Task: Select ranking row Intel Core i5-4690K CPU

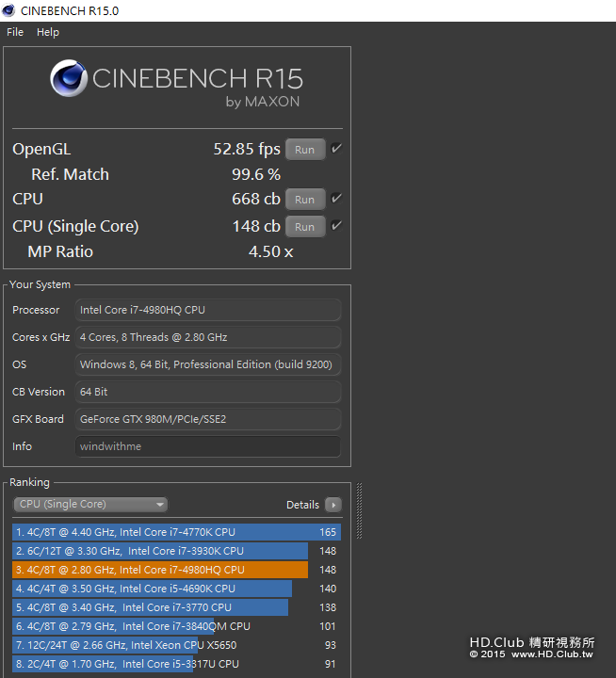Action: pos(176,589)
